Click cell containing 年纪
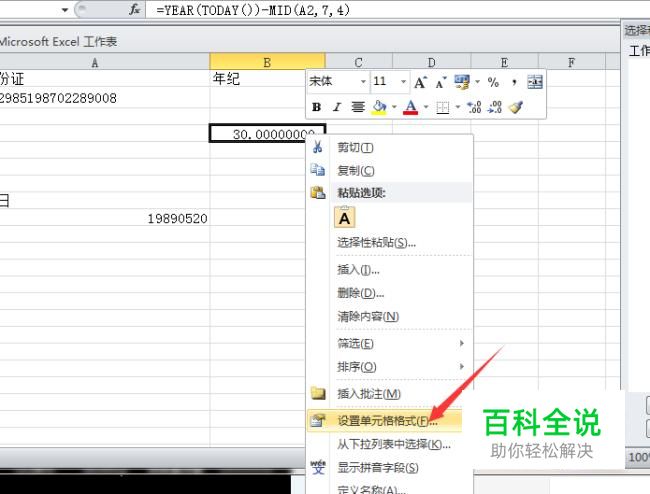Image resolution: width=650 pixels, height=494 pixels. click(x=258, y=78)
